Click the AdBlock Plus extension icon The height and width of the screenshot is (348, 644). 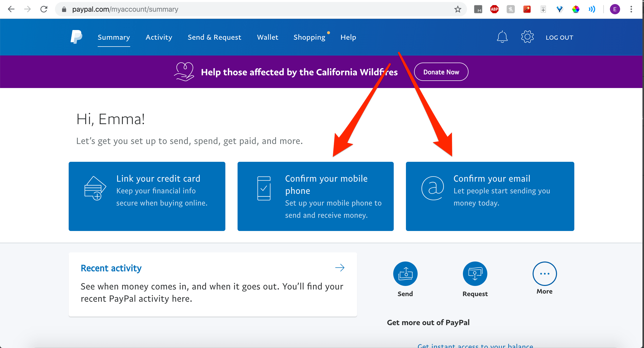[494, 9]
